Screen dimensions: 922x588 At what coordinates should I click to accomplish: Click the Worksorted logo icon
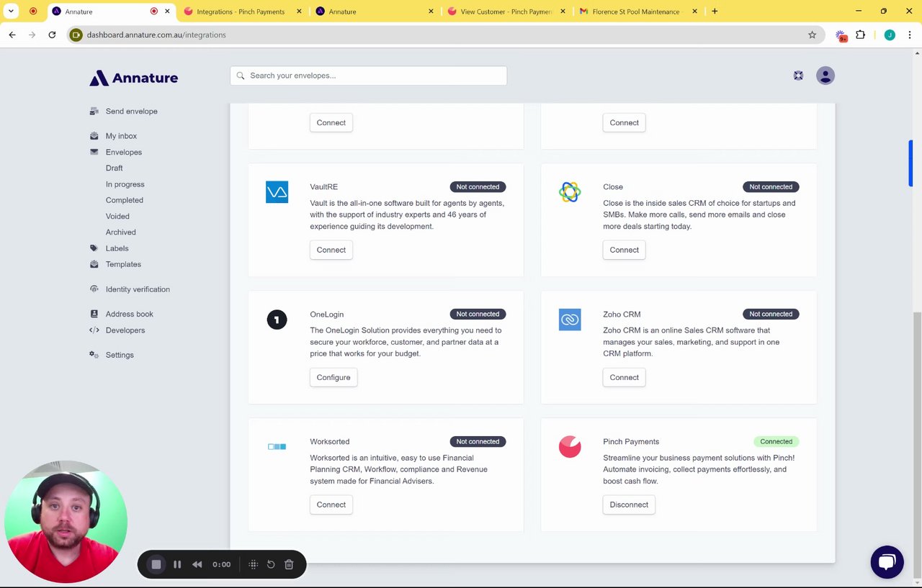[277, 447]
